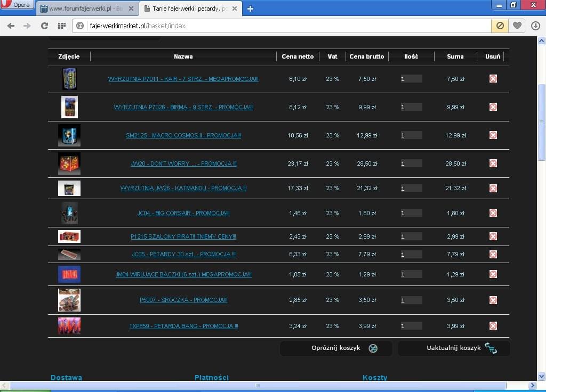Open Opera Speed Dial grid
The image size is (561, 392).
pos(62,26)
